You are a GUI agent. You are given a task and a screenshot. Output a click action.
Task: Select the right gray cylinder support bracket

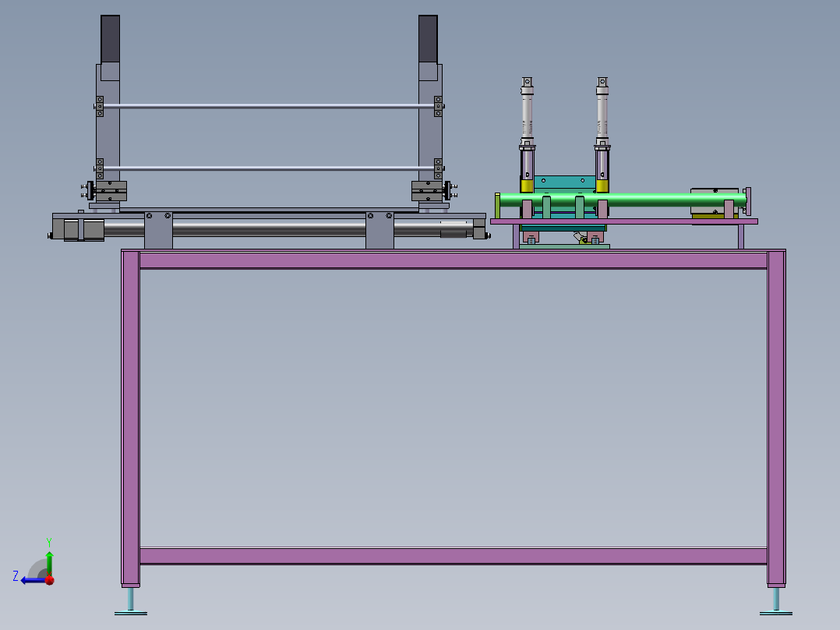point(379,230)
